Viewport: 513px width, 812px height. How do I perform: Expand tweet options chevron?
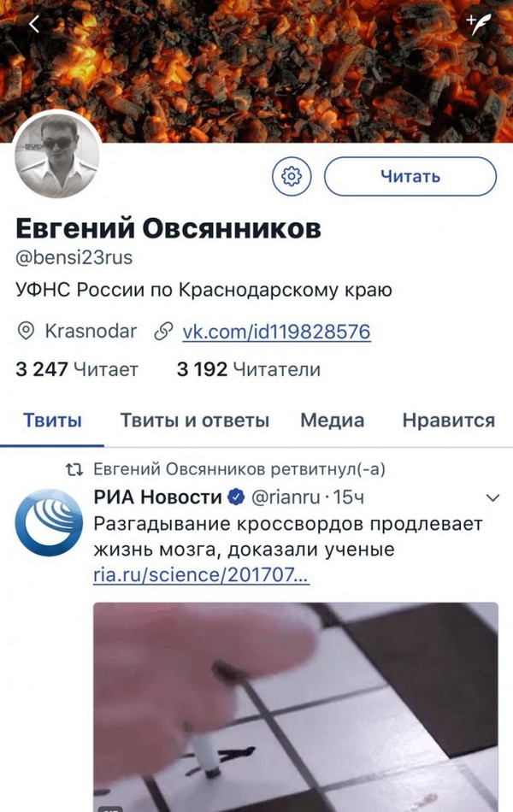[492, 498]
